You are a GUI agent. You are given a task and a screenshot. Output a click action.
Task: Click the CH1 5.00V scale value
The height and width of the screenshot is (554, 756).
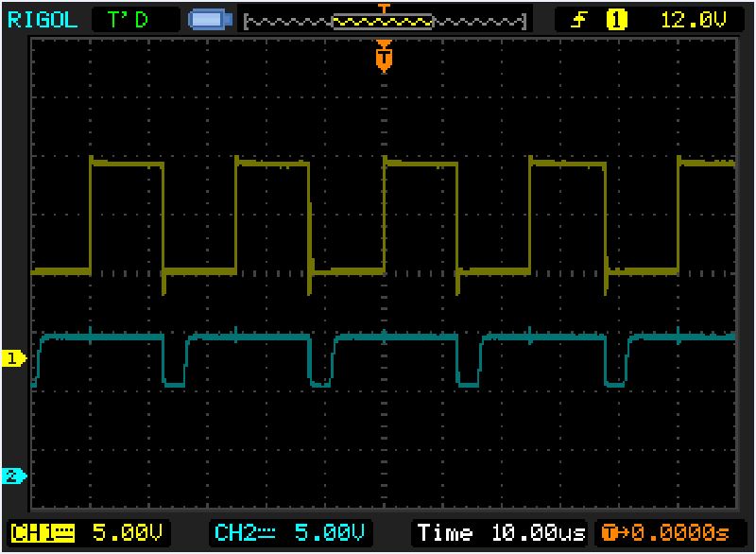pyautogui.click(x=128, y=533)
